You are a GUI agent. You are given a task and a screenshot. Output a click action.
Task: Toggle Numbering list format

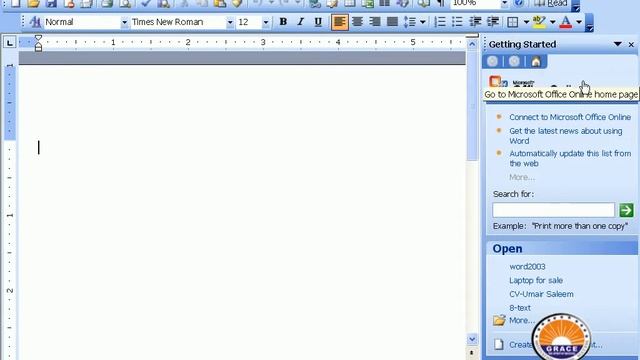tap(440, 22)
